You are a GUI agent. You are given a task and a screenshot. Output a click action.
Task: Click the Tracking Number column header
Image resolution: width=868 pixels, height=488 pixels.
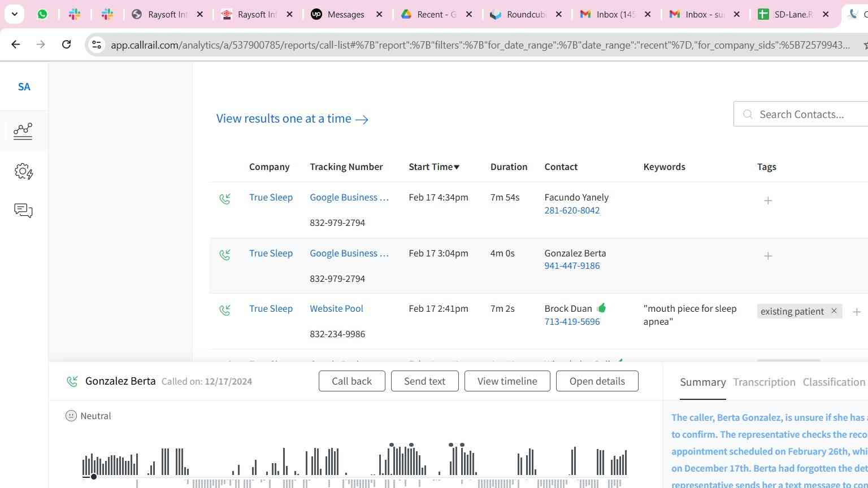pos(346,167)
